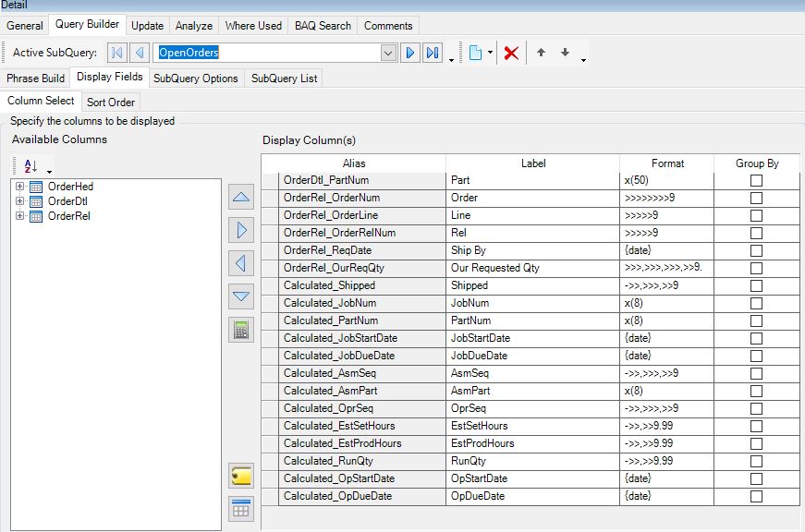Move selected display column down
805x532 pixels.
point(241,296)
